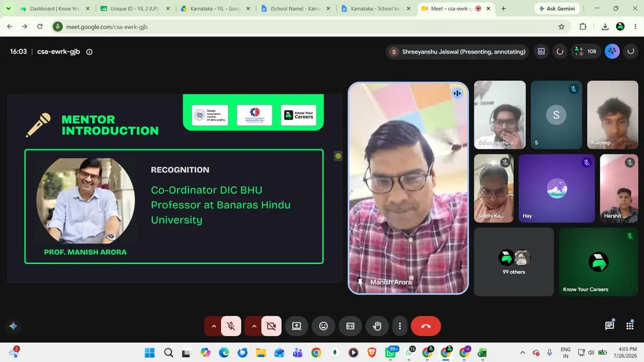Viewport: 644px width, 362px height.
Task: Open the in-call chat panel
Action: [x=610, y=326]
